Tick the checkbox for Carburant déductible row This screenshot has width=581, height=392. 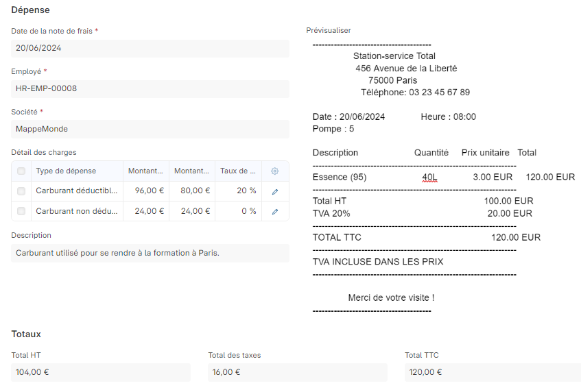coord(21,191)
